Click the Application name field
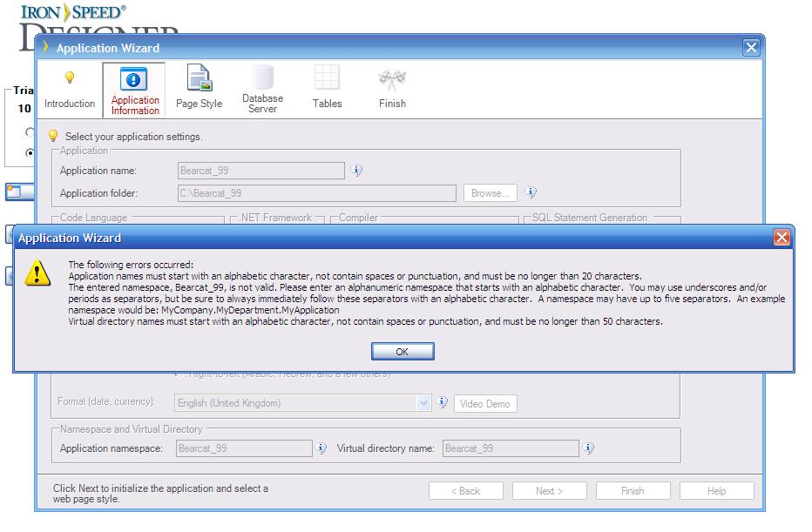 (261, 171)
